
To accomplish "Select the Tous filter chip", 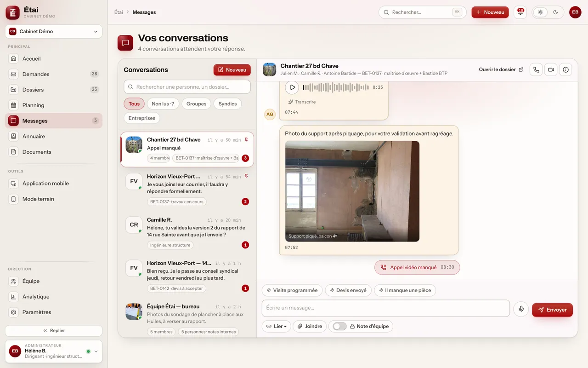I will 134,104.
